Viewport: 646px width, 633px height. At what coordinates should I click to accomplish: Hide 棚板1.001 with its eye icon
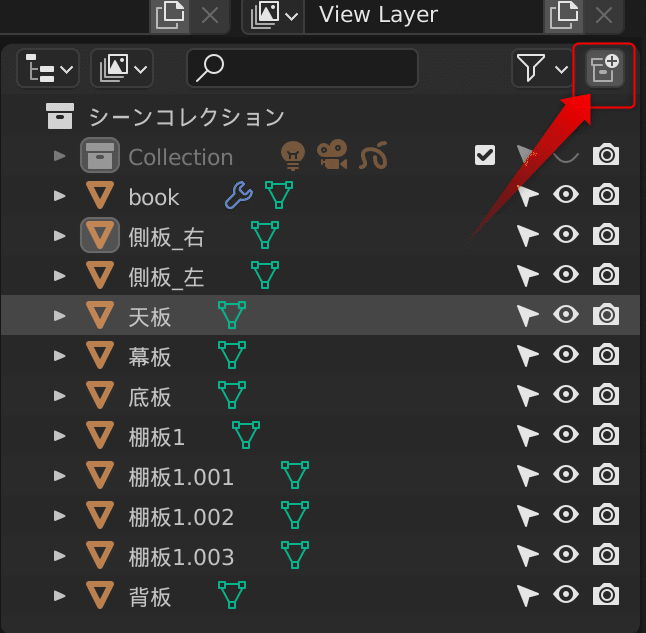click(566, 474)
